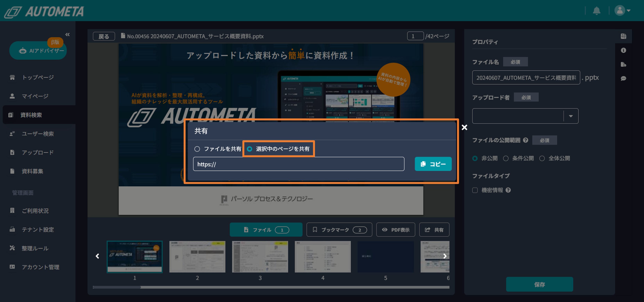644x302 pixels.
Task: Open 資料募集 in sidebar
Action: (x=37, y=171)
